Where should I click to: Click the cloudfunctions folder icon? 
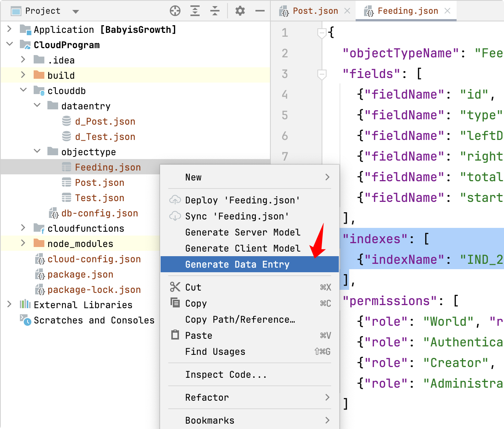click(39, 228)
